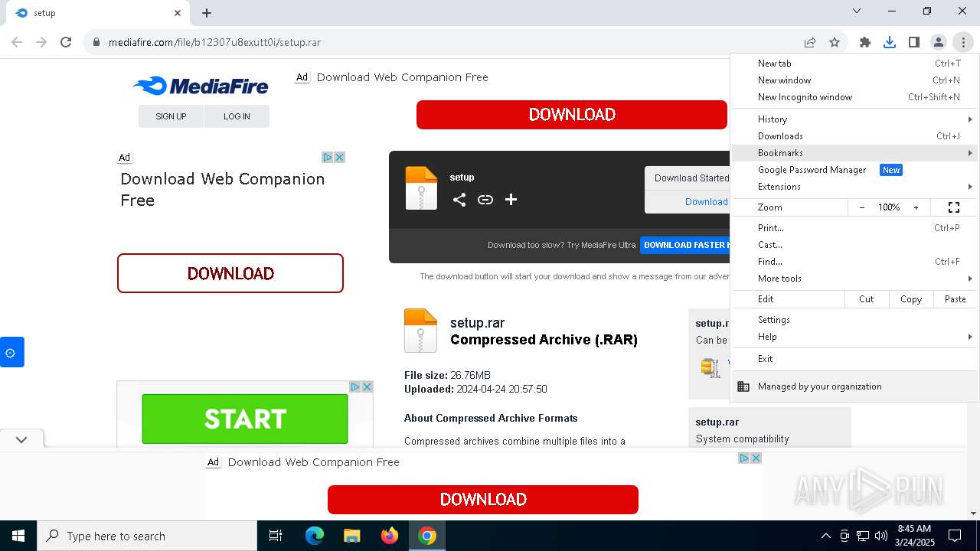The width and height of the screenshot is (980, 551).
Task: Close the bottom banner ad X icon
Action: (x=756, y=458)
